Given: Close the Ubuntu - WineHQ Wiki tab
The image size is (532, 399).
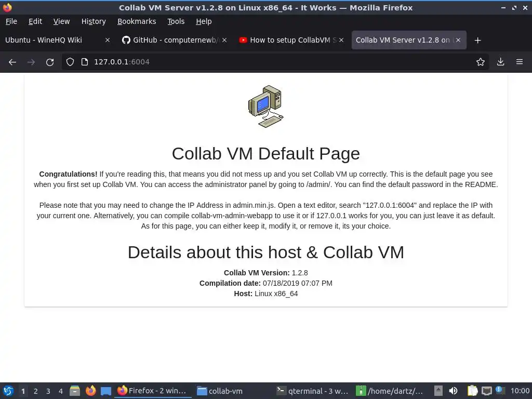Looking at the screenshot, I should 108,40.
